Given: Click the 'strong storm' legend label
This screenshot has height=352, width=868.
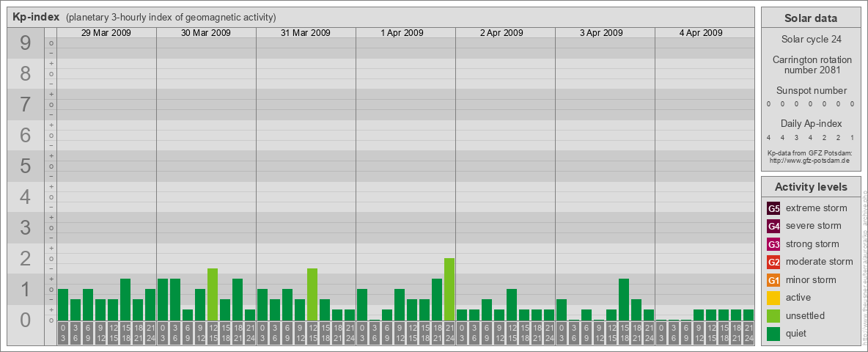Looking at the screenshot, I should click(x=812, y=244).
